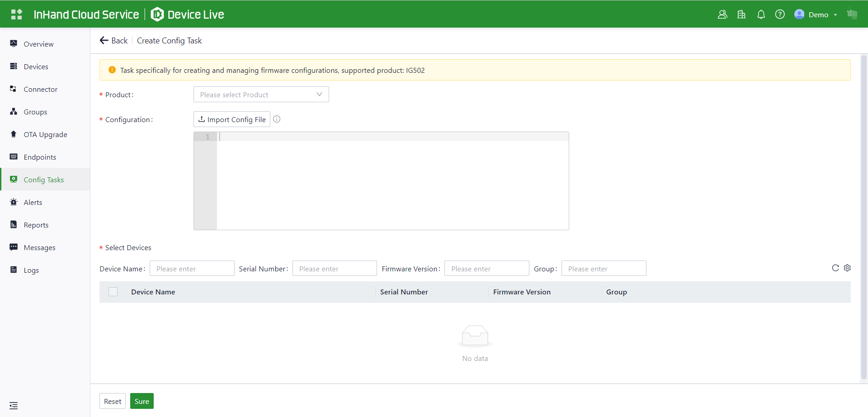868x417 pixels.
Task: Go back using the Back link
Action: (114, 41)
